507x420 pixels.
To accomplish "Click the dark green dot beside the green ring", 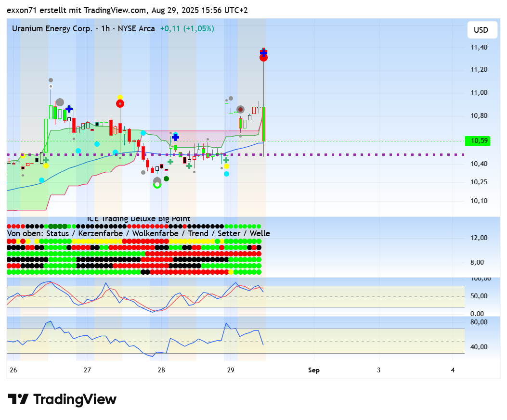I will (x=166, y=178).
